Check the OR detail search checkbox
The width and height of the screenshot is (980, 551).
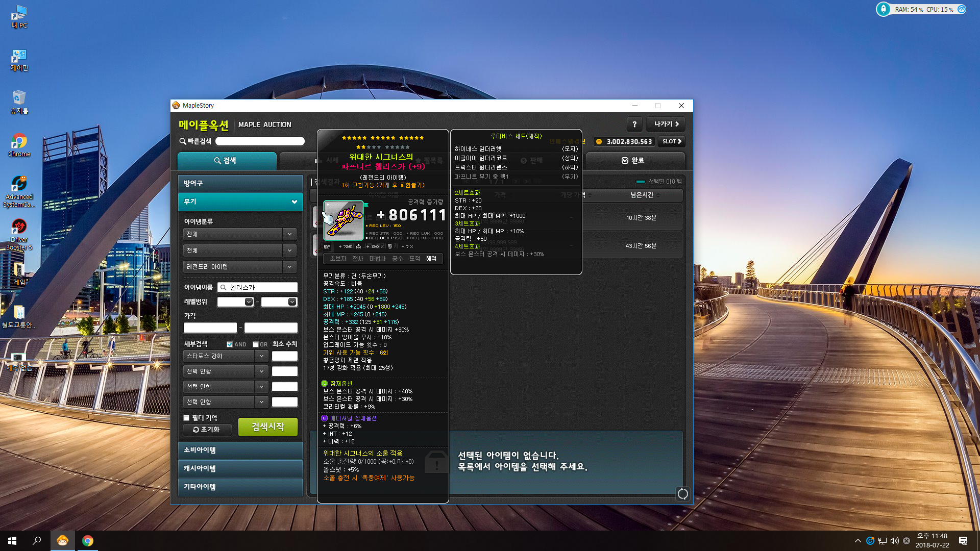(256, 344)
